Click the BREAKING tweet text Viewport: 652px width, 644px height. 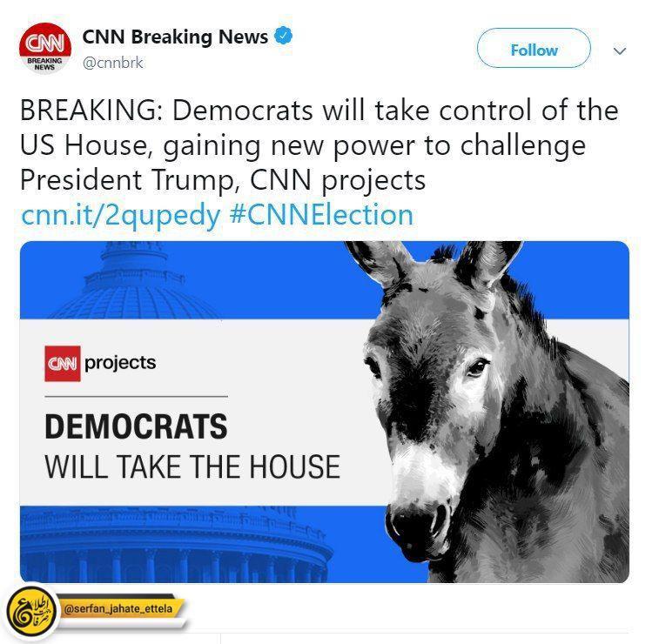tap(319, 145)
